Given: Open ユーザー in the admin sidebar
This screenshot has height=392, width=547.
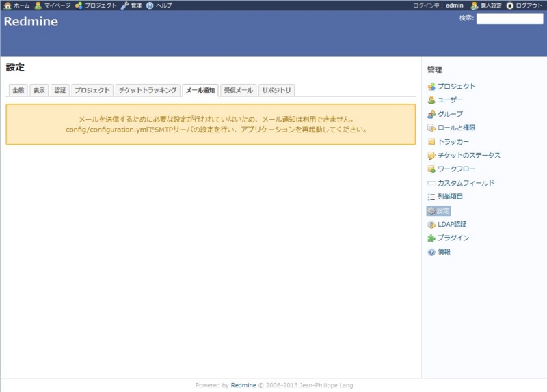Looking at the screenshot, I should (450, 100).
